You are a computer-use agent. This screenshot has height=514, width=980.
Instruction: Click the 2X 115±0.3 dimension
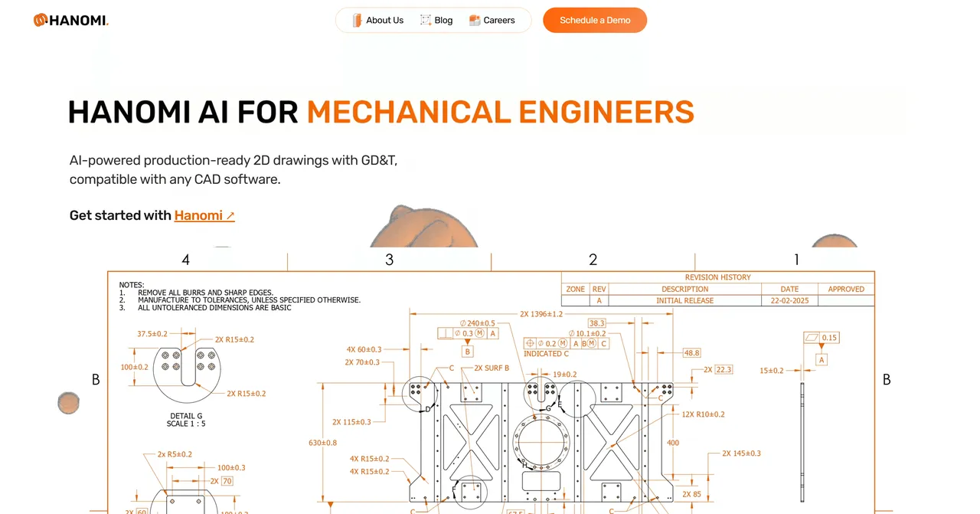pyautogui.click(x=351, y=422)
